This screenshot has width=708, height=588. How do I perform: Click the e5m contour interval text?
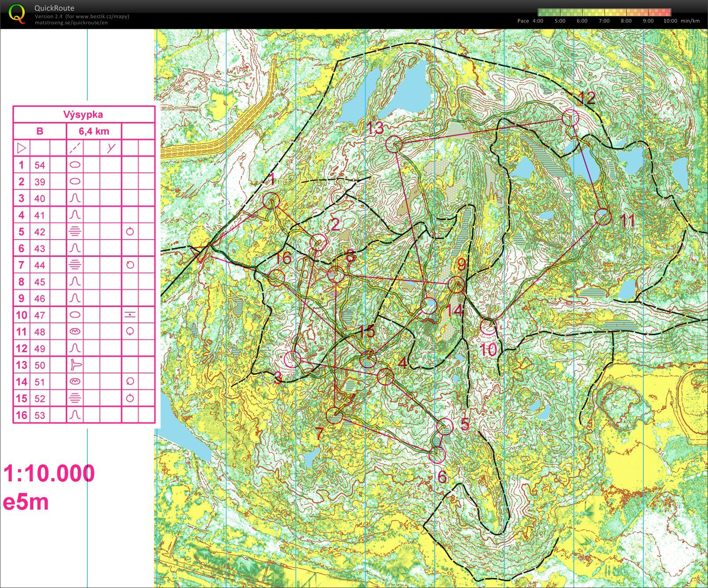(26, 502)
